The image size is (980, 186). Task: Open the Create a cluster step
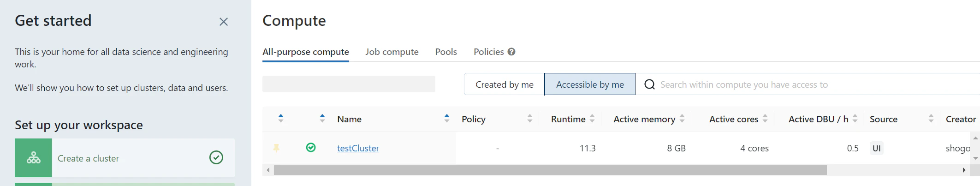click(125, 158)
